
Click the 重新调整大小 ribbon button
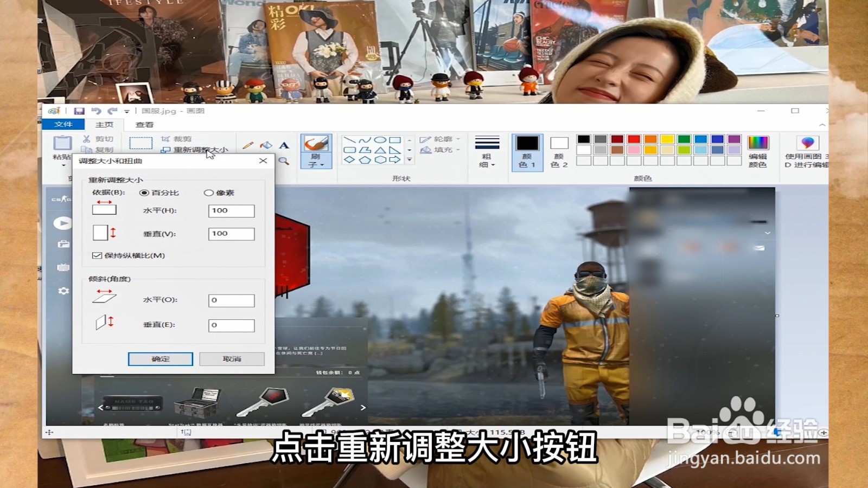tap(195, 150)
